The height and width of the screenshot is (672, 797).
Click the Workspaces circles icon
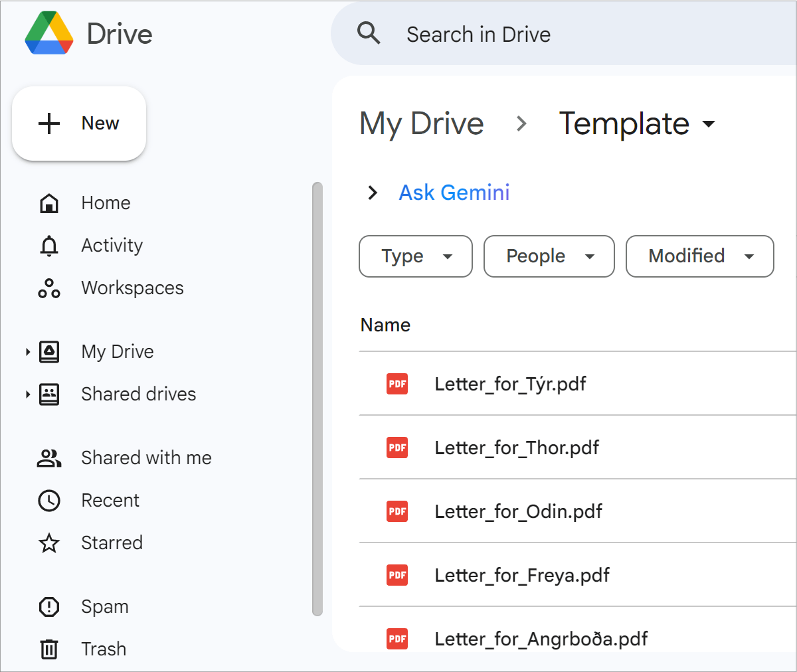coord(49,288)
